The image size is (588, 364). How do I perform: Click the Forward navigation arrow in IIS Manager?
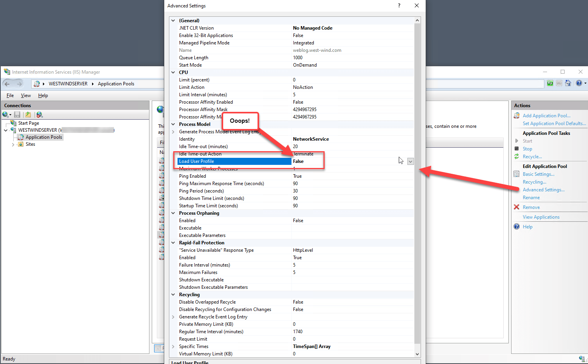coord(19,84)
